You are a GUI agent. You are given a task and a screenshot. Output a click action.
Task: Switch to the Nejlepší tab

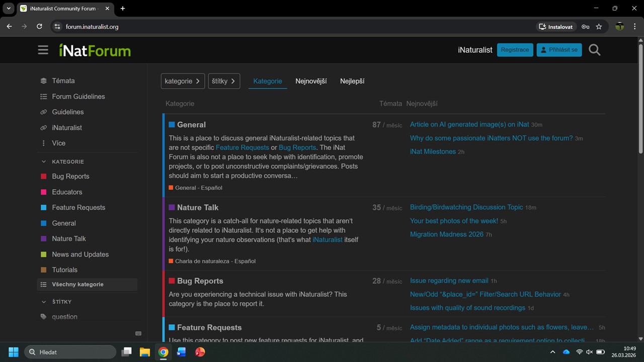tap(352, 81)
